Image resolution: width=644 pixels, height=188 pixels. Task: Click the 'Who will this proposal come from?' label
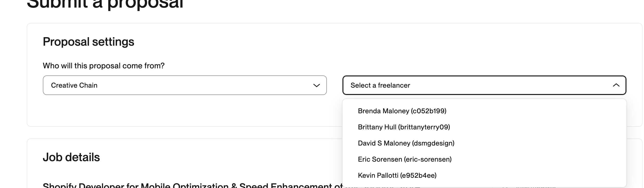click(104, 66)
